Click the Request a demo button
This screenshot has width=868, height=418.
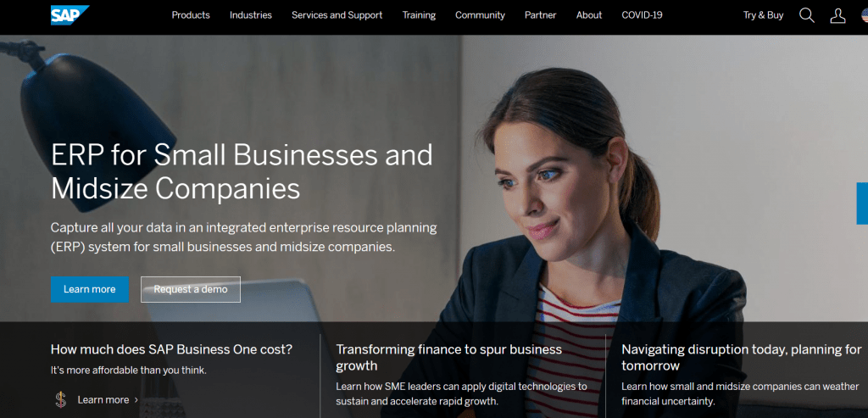click(x=191, y=289)
